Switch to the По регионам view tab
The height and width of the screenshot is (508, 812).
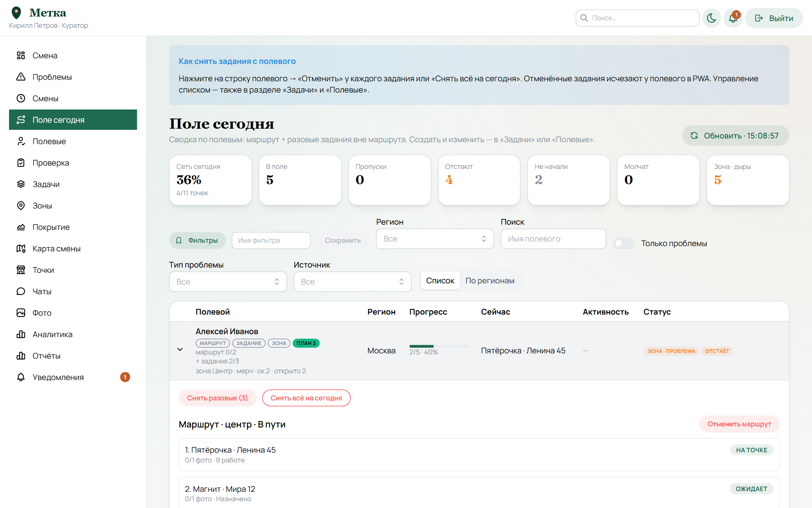pyautogui.click(x=490, y=281)
